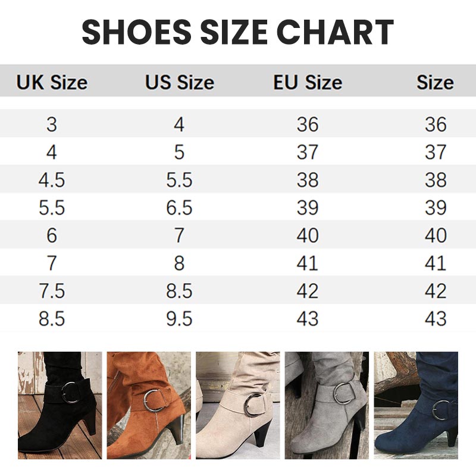Click EU size 36 value

pyautogui.click(x=308, y=124)
